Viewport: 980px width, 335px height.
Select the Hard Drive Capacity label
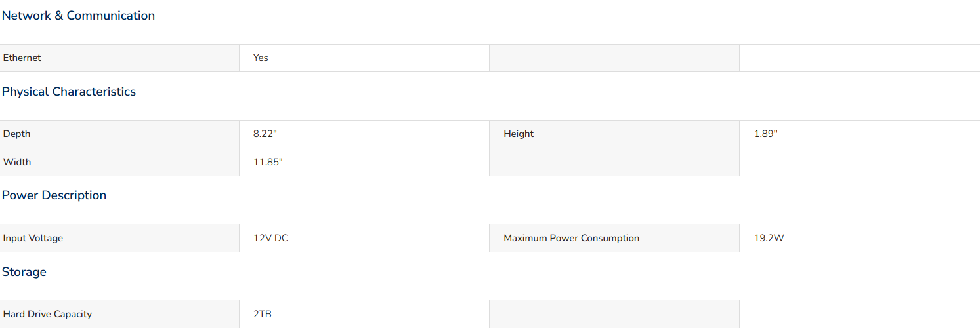point(47,314)
